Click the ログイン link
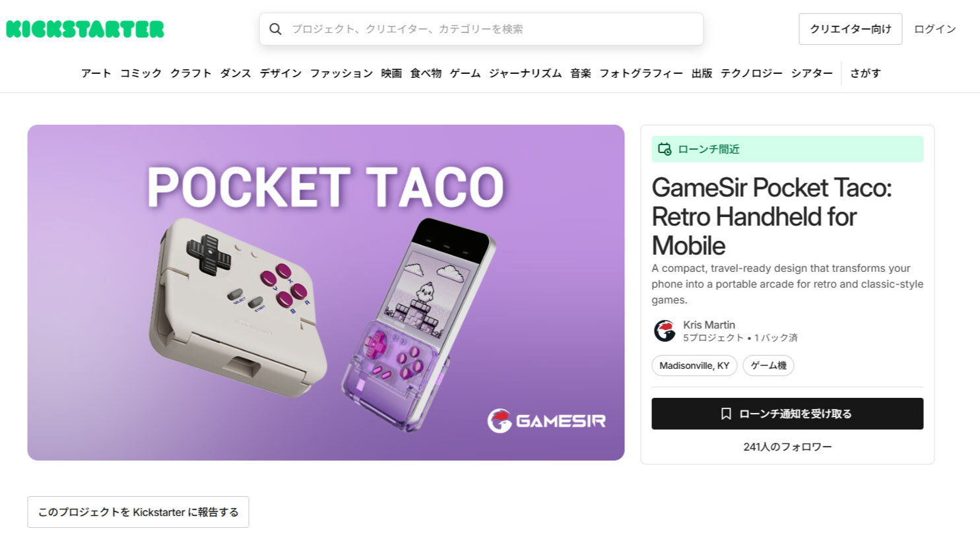 (934, 29)
